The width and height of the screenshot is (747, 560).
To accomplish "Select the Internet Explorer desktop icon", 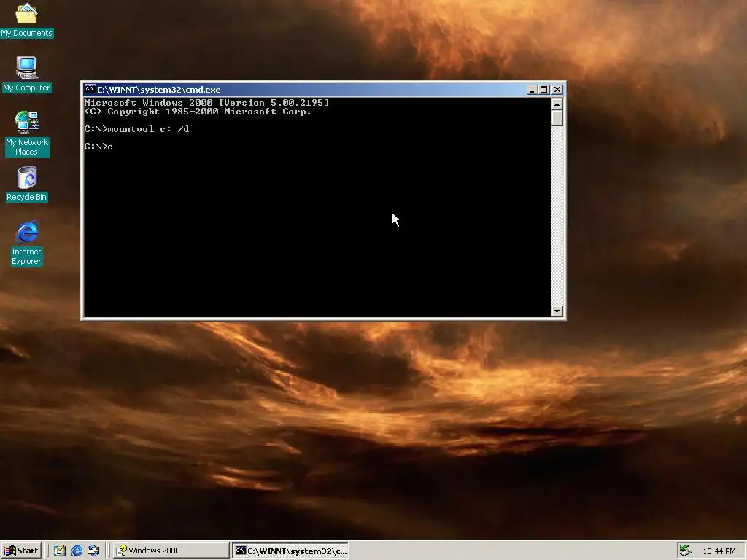I will point(26,243).
